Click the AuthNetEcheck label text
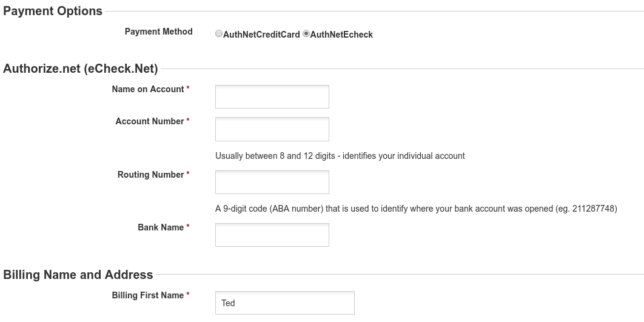The width and height of the screenshot is (644, 322). (x=341, y=35)
